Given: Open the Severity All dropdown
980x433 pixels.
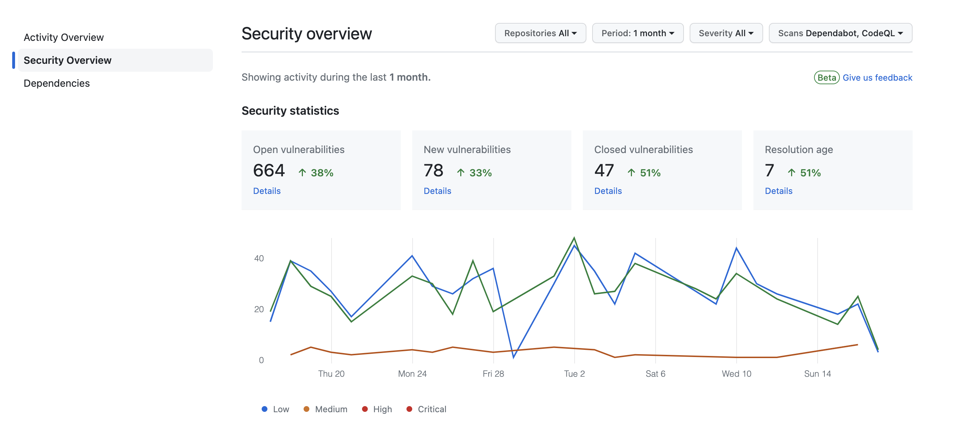Looking at the screenshot, I should pos(726,33).
